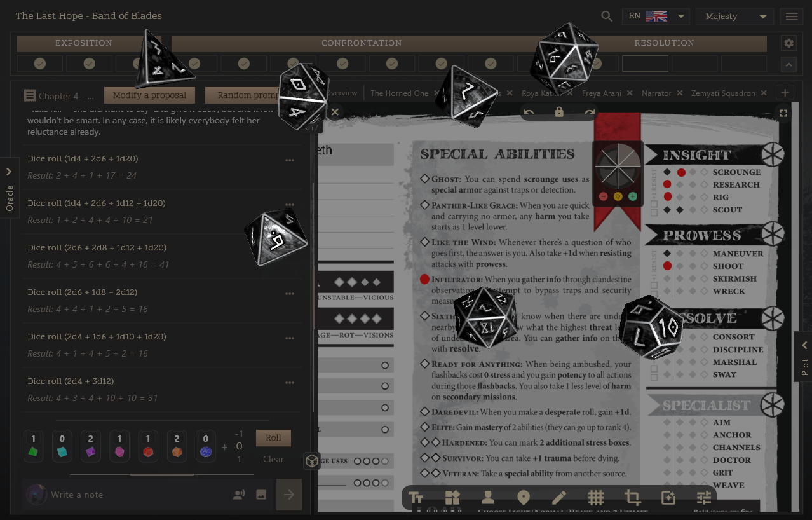Add a new tab with the plus button

tap(785, 93)
